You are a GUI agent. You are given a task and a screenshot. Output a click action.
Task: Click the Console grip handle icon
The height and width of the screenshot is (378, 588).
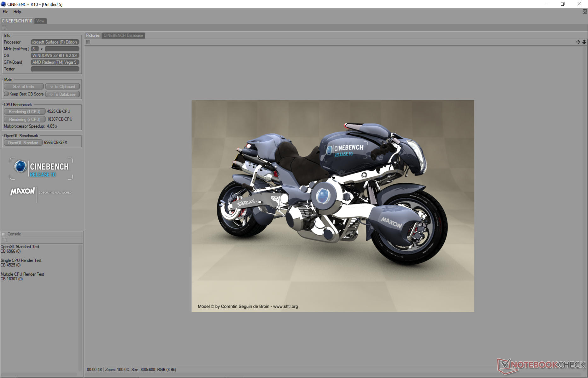tap(4, 240)
